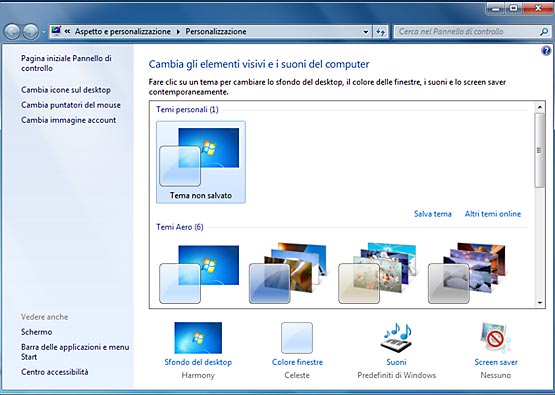Image resolution: width=555 pixels, height=395 pixels.
Task: Click in the Cerca nel Pannello di controllo field
Action: coord(467,32)
